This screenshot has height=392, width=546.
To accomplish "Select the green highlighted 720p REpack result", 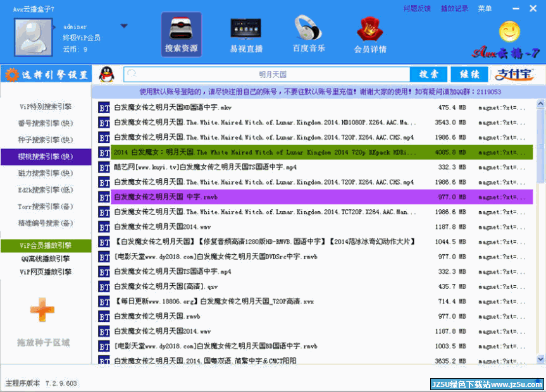I will click(x=322, y=152).
